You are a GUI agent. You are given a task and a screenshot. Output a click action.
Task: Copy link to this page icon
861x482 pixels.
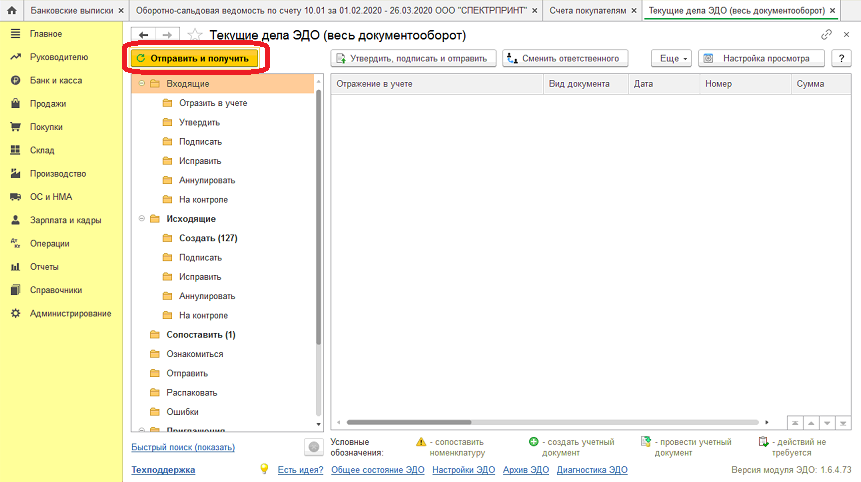click(824, 35)
